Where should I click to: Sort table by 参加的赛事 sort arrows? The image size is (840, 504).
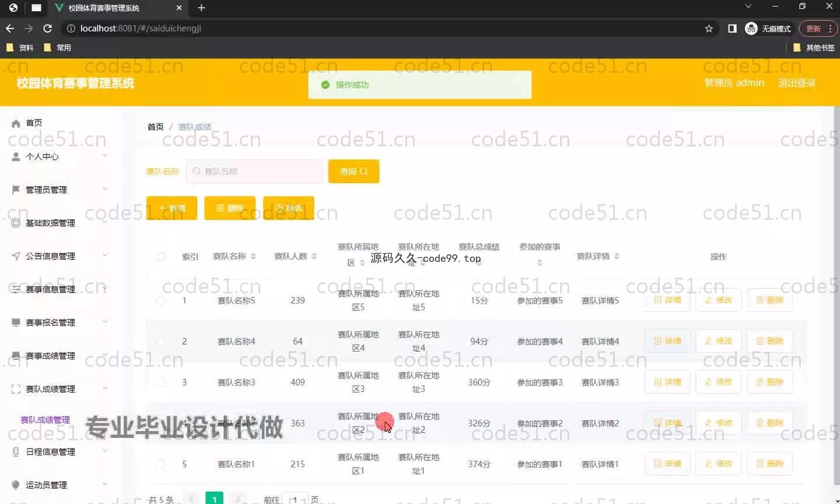(540, 263)
